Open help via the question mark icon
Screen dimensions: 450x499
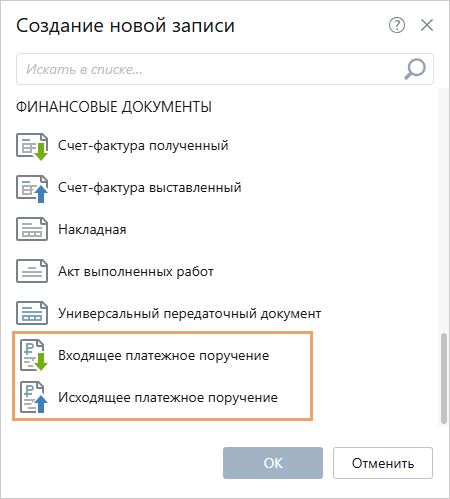397,25
